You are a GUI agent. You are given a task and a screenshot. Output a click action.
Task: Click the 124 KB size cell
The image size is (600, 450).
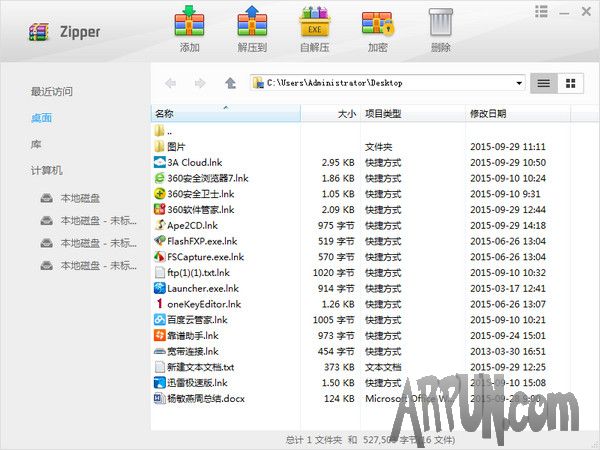click(x=339, y=398)
